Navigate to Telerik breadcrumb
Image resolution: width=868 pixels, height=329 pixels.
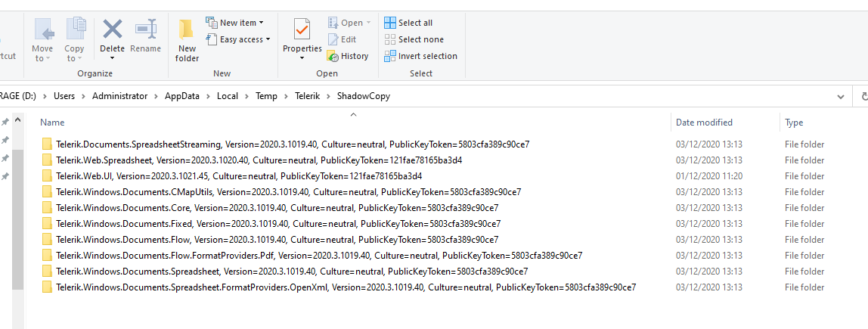click(307, 96)
